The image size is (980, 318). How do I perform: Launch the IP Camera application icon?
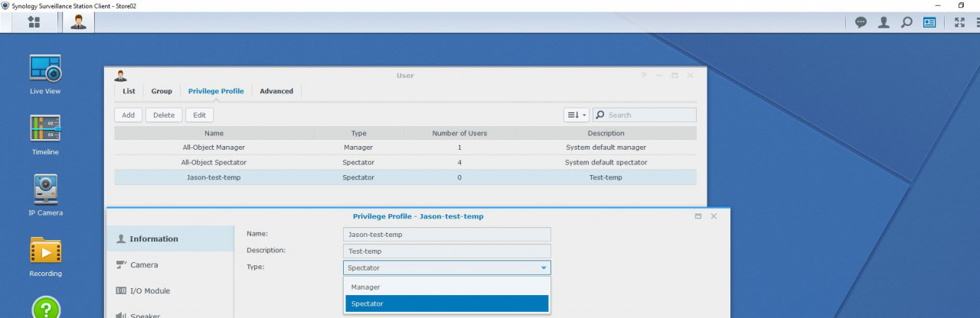click(45, 190)
